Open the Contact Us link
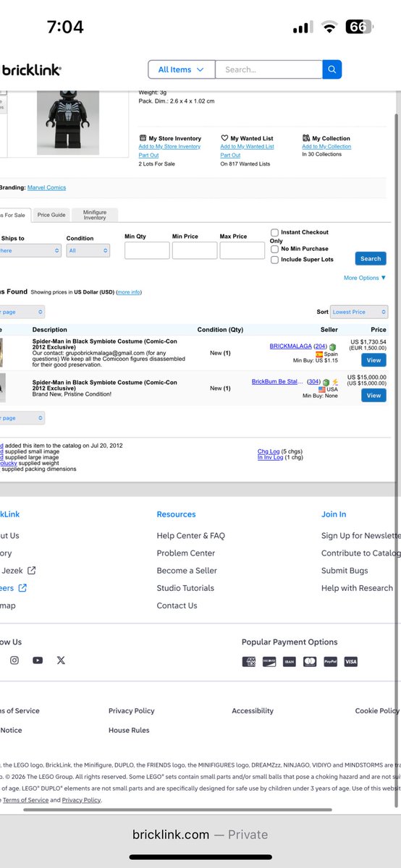This screenshot has width=401, height=868. (x=177, y=605)
